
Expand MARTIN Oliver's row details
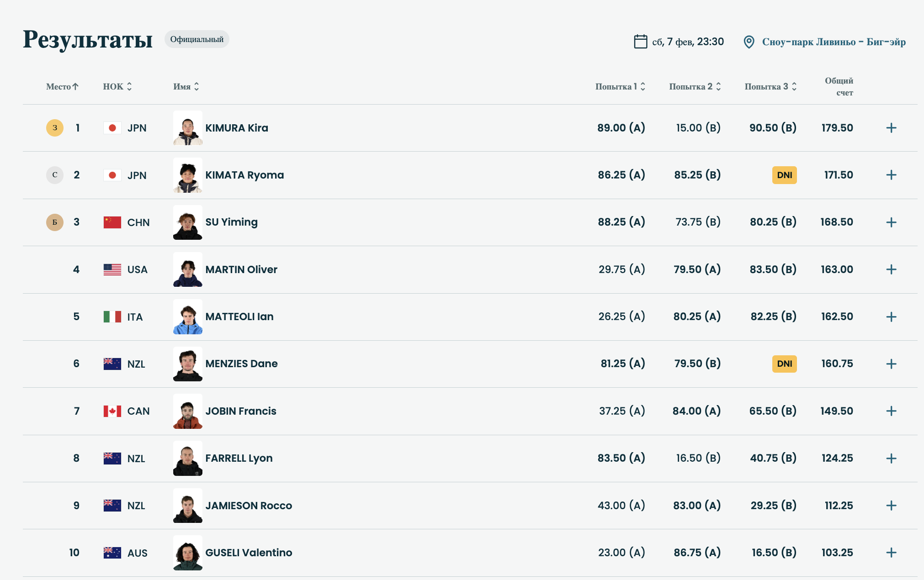click(x=891, y=269)
